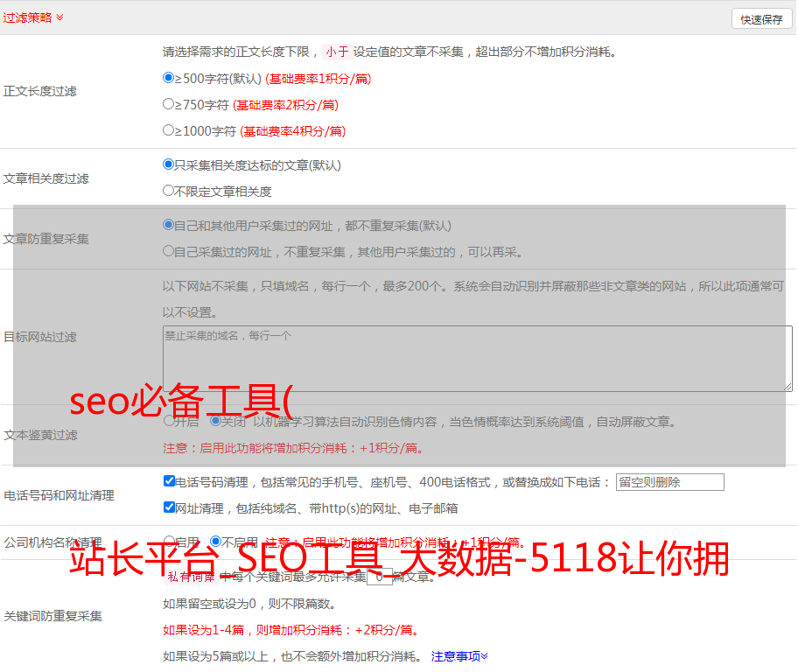Select 关闭 for 文本鉴黄过滤
This screenshot has width=798, height=672.
click(215, 421)
